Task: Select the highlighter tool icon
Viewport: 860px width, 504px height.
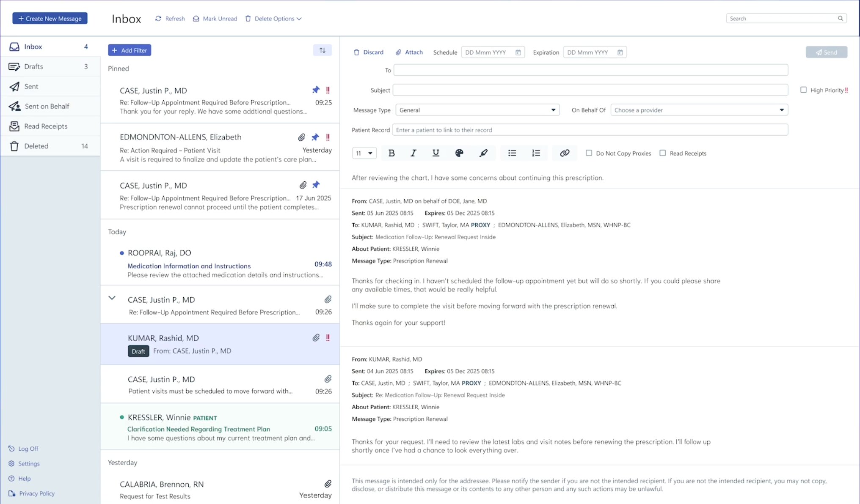Action: click(x=483, y=153)
